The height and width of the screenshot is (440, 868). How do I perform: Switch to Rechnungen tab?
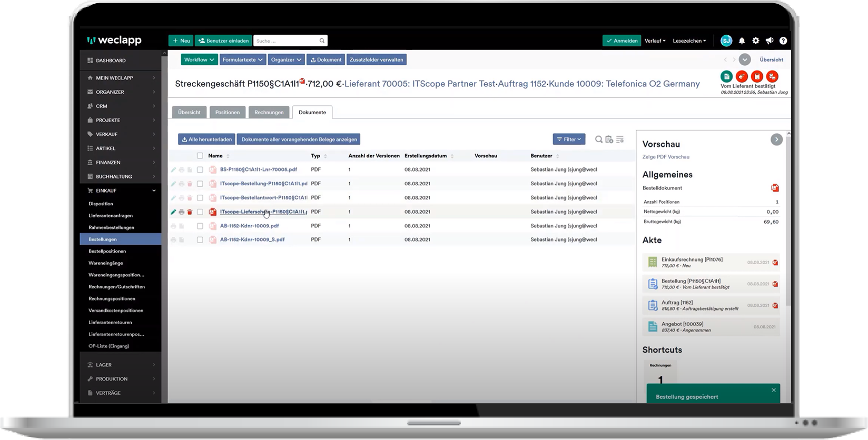pos(269,112)
